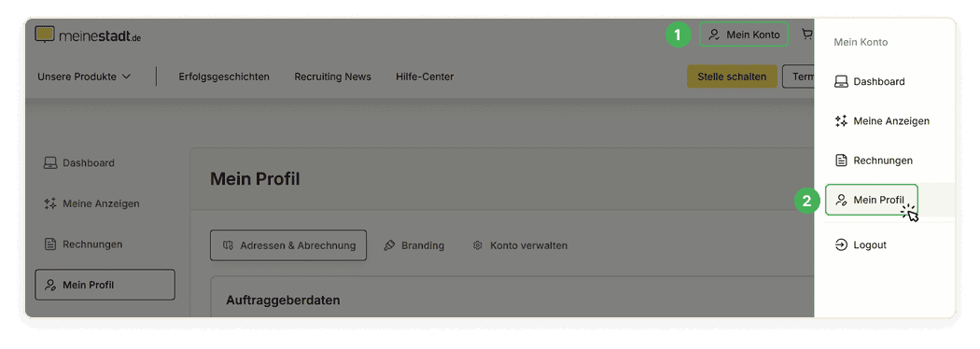Click the Dashboard laptop icon in right menu
980x349 pixels.
[x=841, y=82]
